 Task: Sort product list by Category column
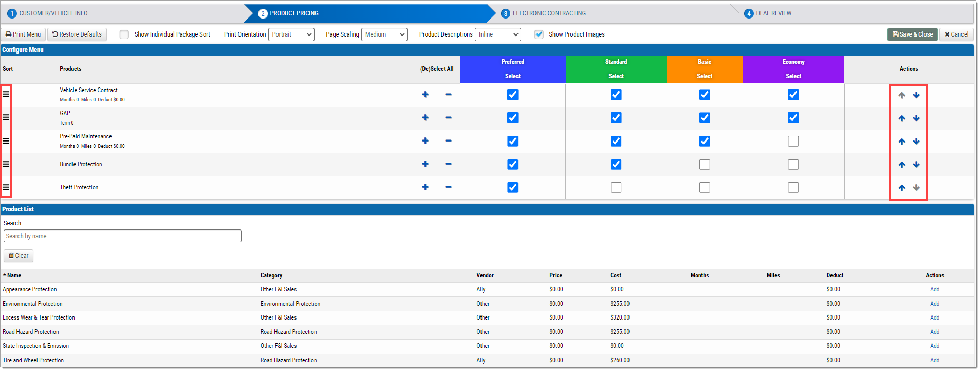coord(271,275)
